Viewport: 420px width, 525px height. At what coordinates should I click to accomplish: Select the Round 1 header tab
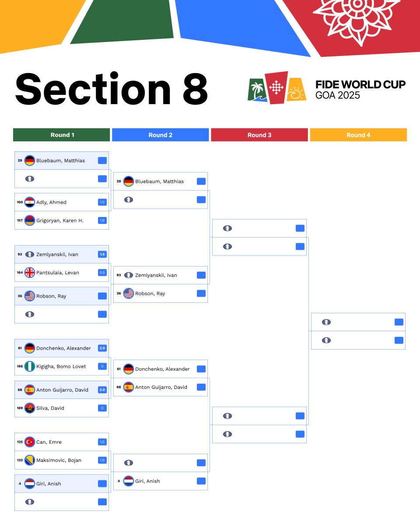point(62,135)
